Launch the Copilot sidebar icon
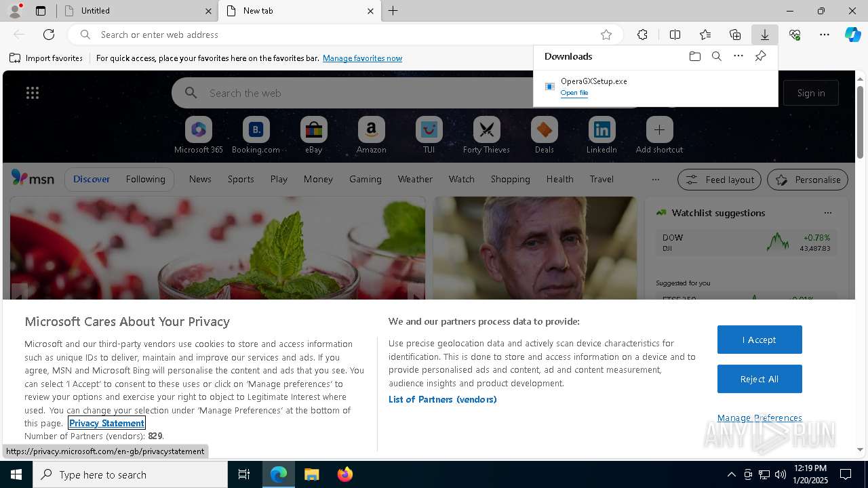The width and height of the screenshot is (868, 488). pos(852,35)
